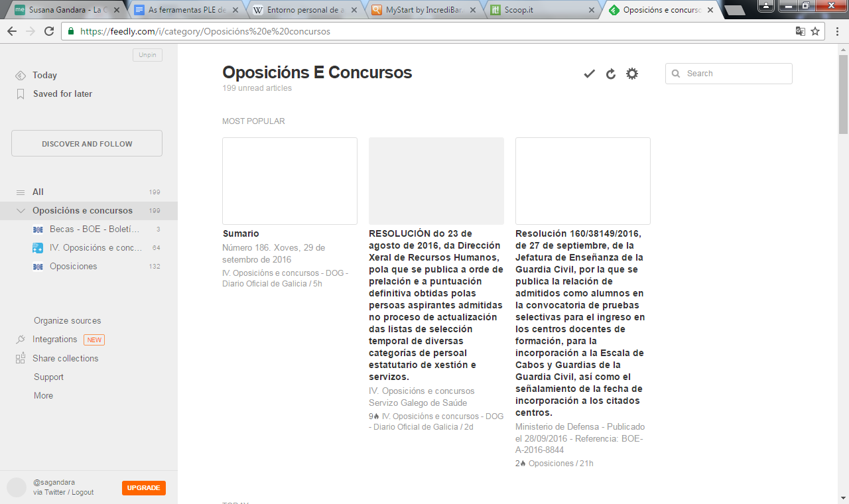
Task: Refresh the Oposicións feed
Action: coord(611,74)
